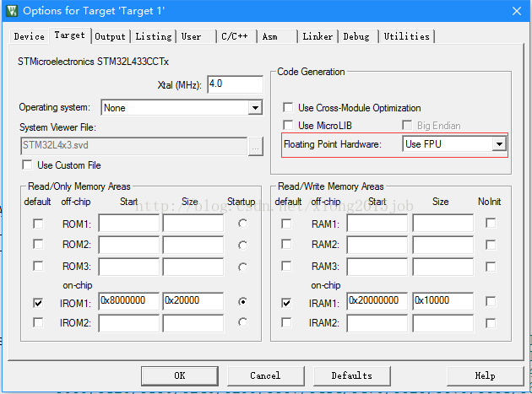The image size is (532, 394).
Task: Check the RAM2 default checkbox
Action: (286, 244)
